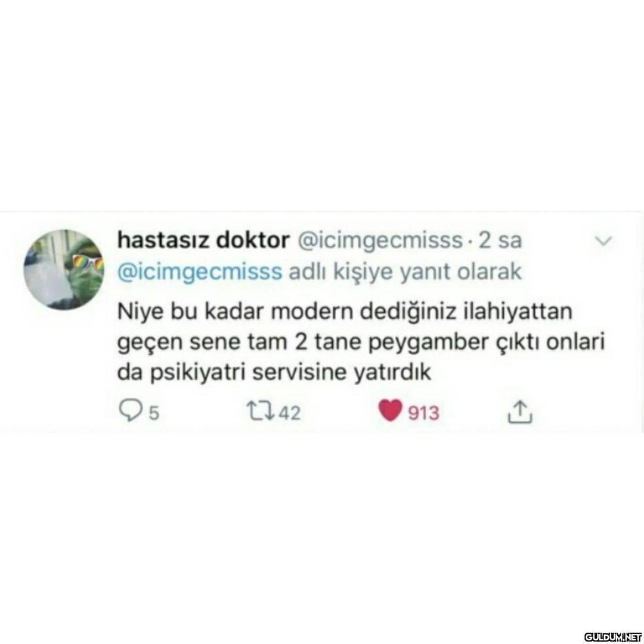644x644 pixels.
Task: Click the retweet count 42
Action: point(290,413)
